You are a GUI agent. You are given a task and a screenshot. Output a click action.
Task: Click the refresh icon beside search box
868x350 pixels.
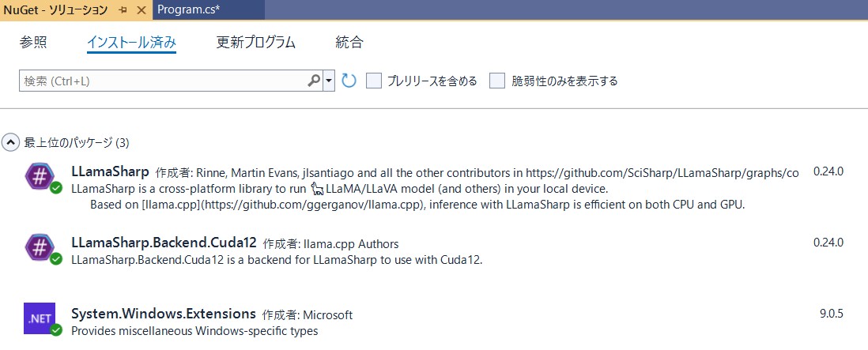click(x=349, y=81)
